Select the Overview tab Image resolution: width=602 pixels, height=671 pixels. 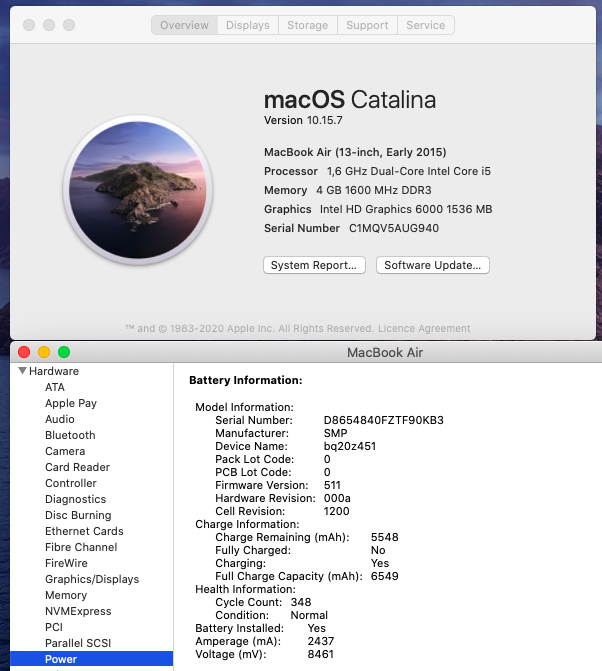click(x=185, y=25)
